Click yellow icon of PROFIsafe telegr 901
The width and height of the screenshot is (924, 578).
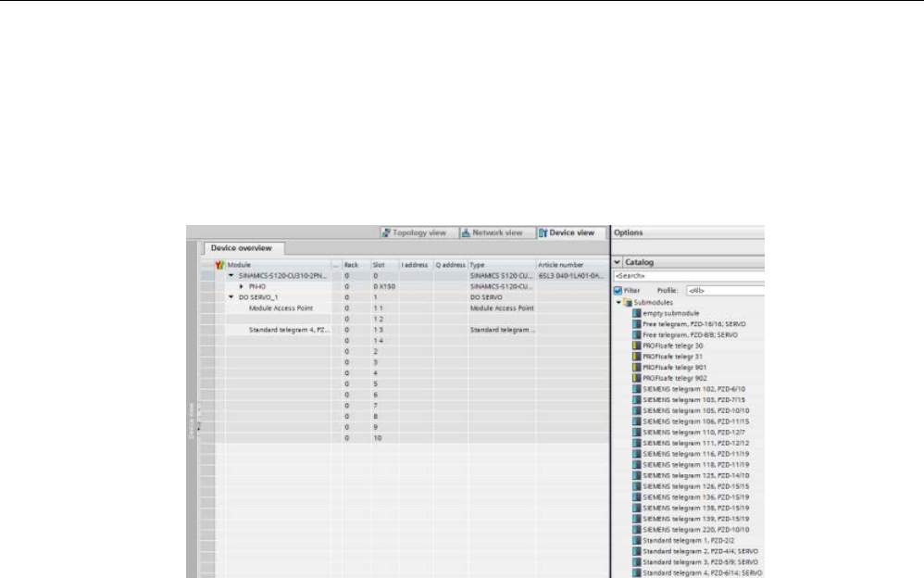coord(636,367)
